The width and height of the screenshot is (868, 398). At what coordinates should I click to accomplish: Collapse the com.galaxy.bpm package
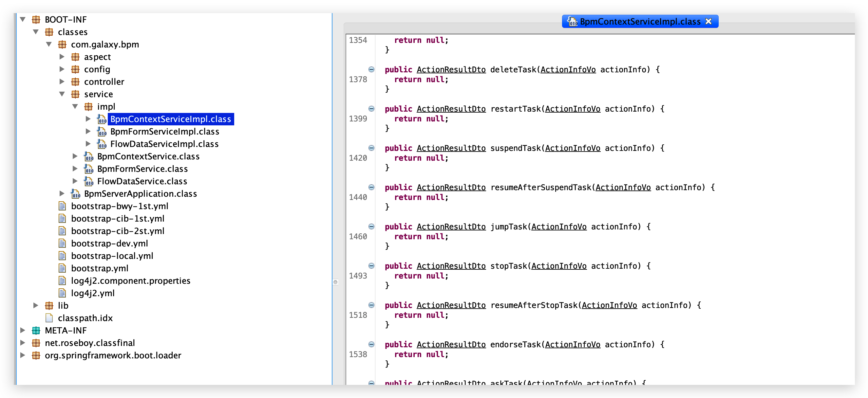pos(49,45)
